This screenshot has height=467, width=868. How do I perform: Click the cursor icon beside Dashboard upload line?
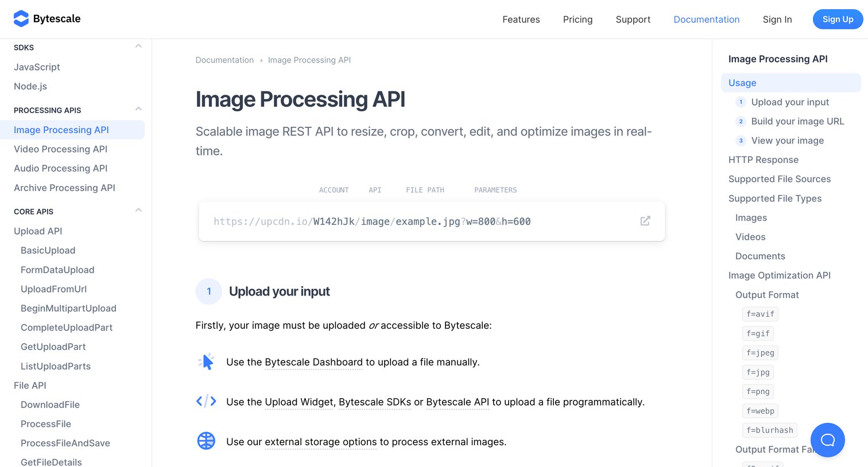(206, 362)
